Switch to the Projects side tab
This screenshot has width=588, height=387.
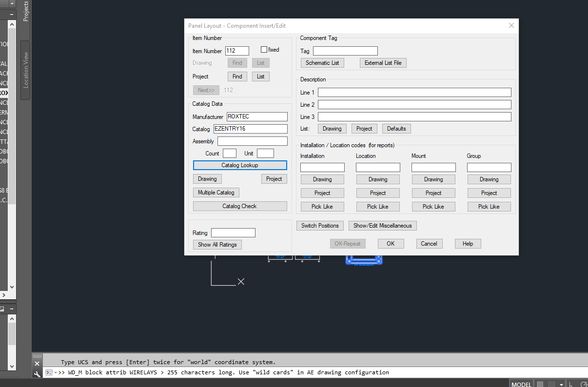coord(25,13)
